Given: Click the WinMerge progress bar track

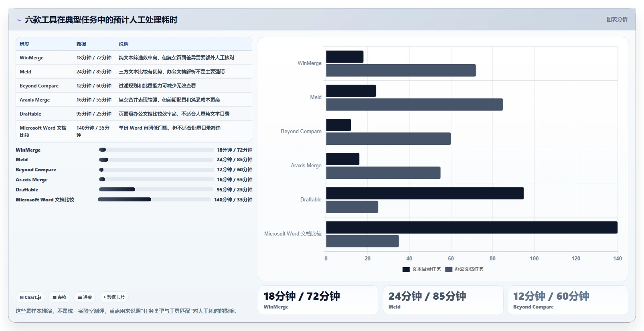Looking at the screenshot, I should [x=156, y=150].
